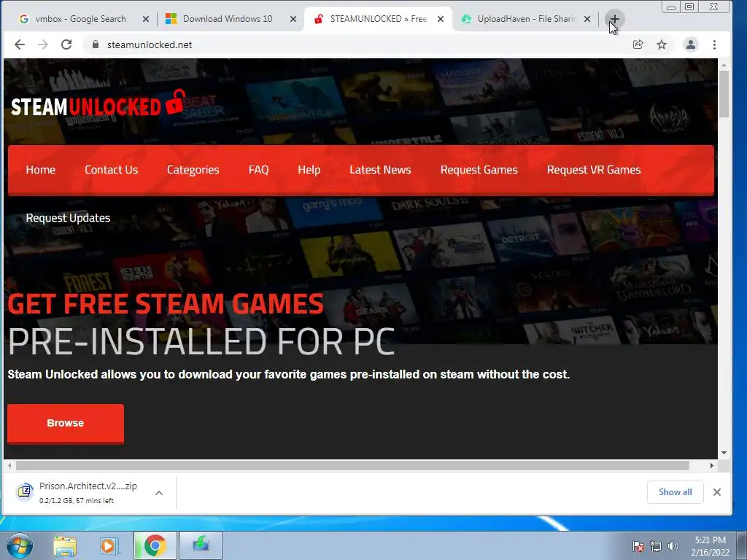The image size is (747, 560).
Task: Open Request Games
Action: pyautogui.click(x=479, y=170)
